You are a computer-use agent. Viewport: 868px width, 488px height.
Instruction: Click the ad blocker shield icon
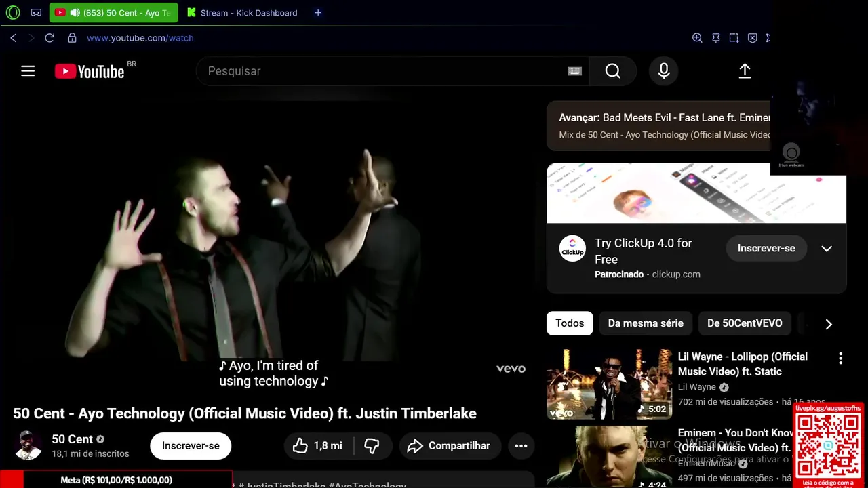pyautogui.click(x=753, y=38)
